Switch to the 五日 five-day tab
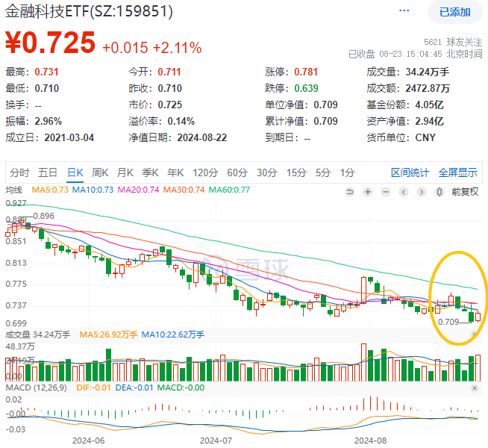Viewport: 488px width, 448px height. point(48,172)
